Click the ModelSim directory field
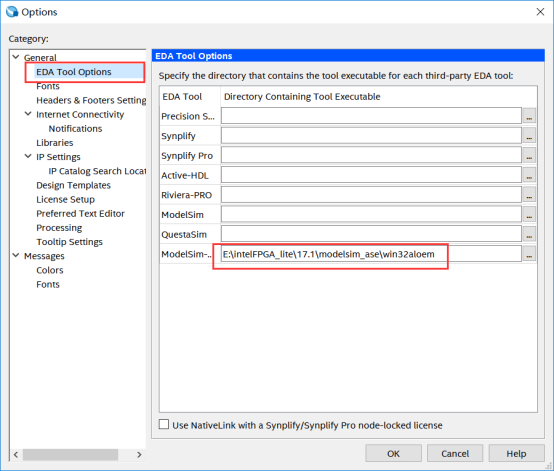554x471 pixels. 371,214
